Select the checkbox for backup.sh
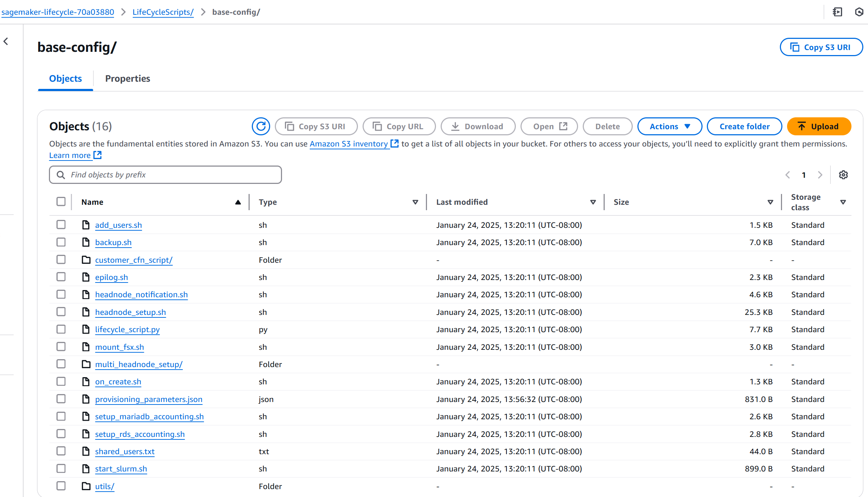 (x=60, y=242)
